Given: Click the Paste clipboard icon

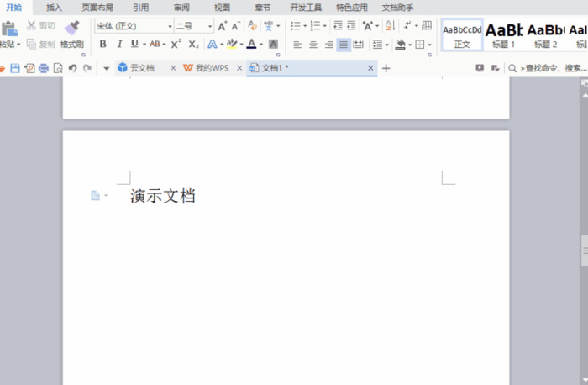Looking at the screenshot, I should 9,29.
